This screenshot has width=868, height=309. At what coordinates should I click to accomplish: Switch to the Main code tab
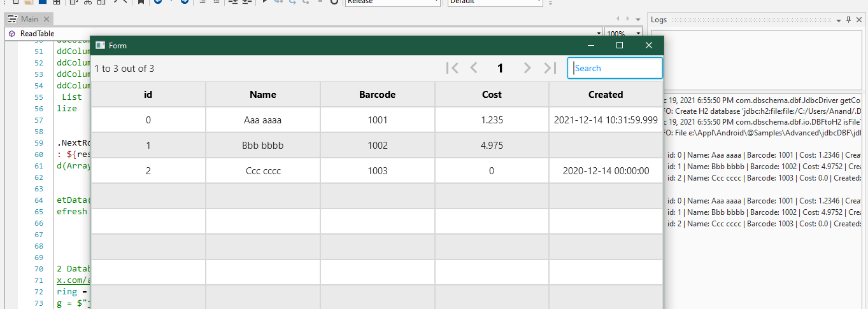tap(29, 20)
